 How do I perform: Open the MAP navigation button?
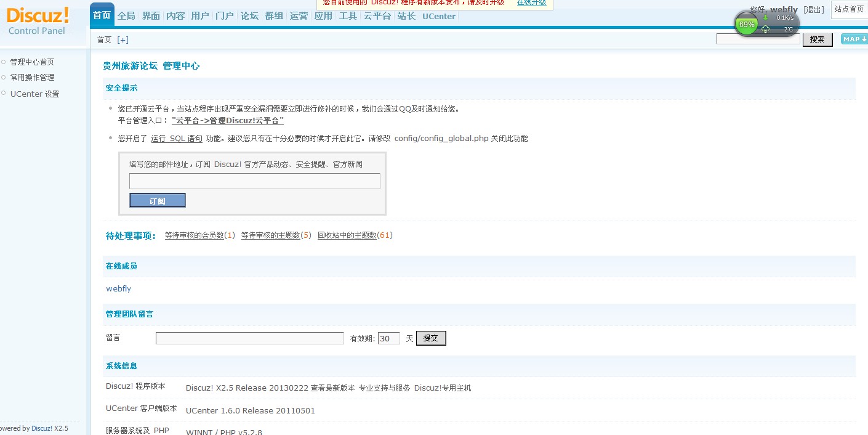tap(854, 39)
